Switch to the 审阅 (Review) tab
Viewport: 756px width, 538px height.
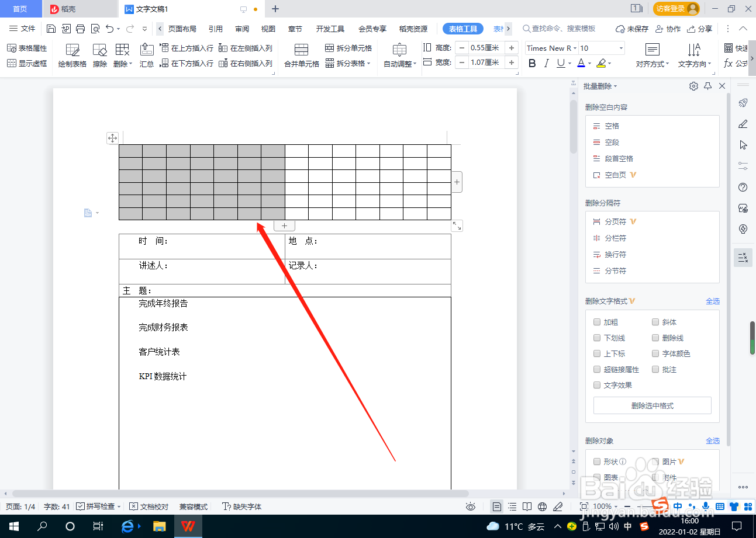(x=242, y=29)
